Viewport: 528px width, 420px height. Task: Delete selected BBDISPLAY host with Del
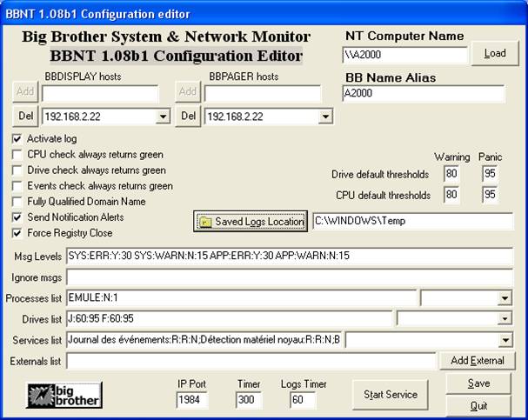[x=25, y=117]
